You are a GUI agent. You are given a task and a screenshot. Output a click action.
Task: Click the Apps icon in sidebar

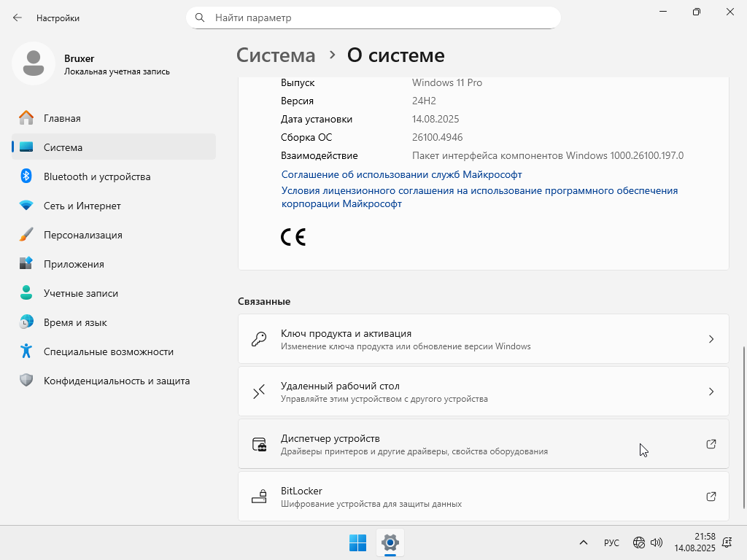(x=26, y=263)
